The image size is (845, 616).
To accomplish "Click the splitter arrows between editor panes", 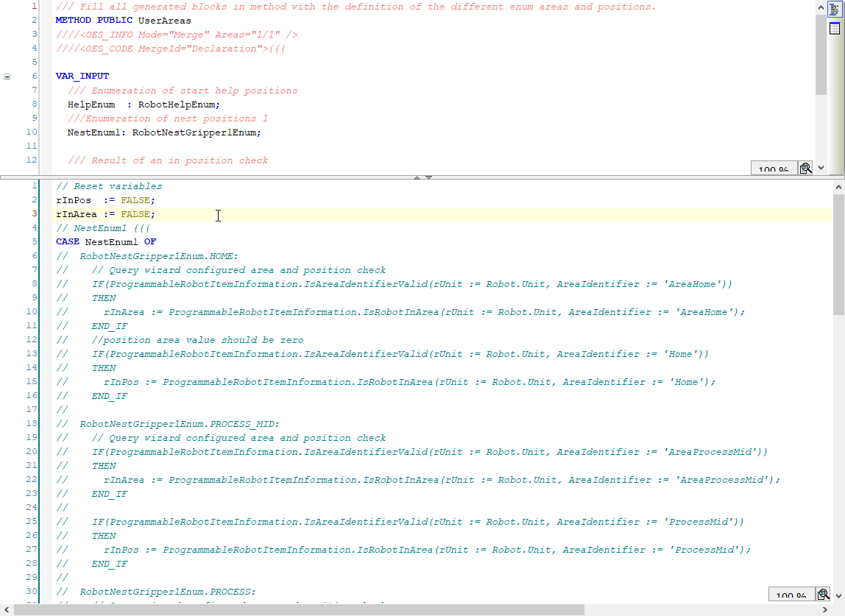I will tap(422, 177).
